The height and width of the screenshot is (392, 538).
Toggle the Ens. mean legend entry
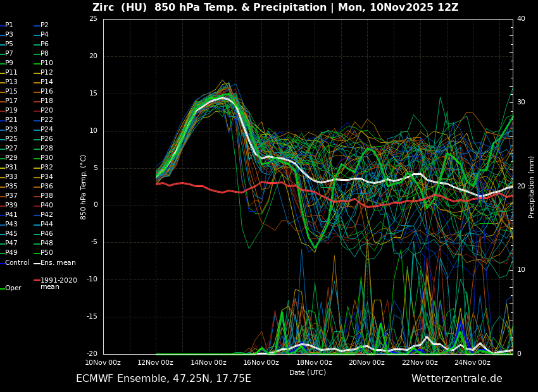58,263
